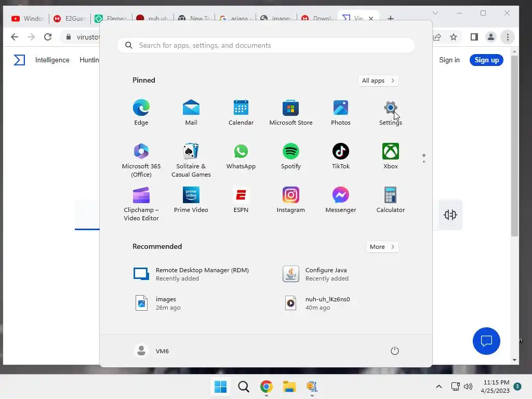Open the Spotify app
532x399 pixels.
[x=291, y=156]
